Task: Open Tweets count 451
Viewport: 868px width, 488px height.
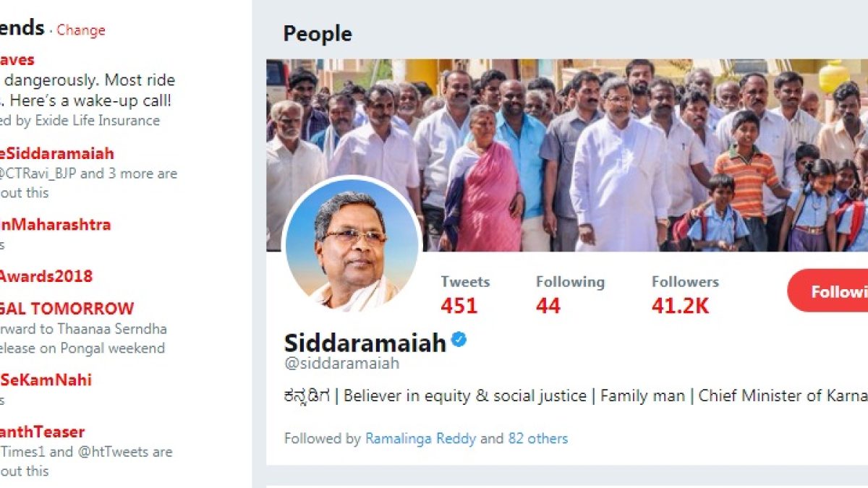Action: (465, 295)
